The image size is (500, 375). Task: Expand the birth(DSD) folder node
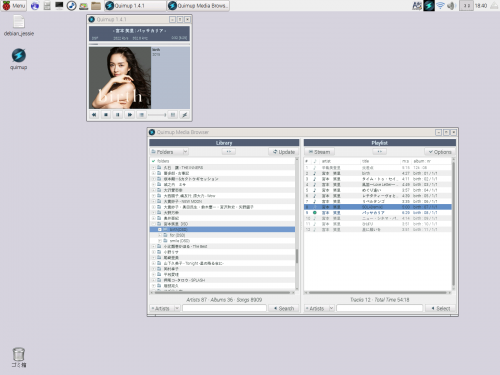(160, 230)
